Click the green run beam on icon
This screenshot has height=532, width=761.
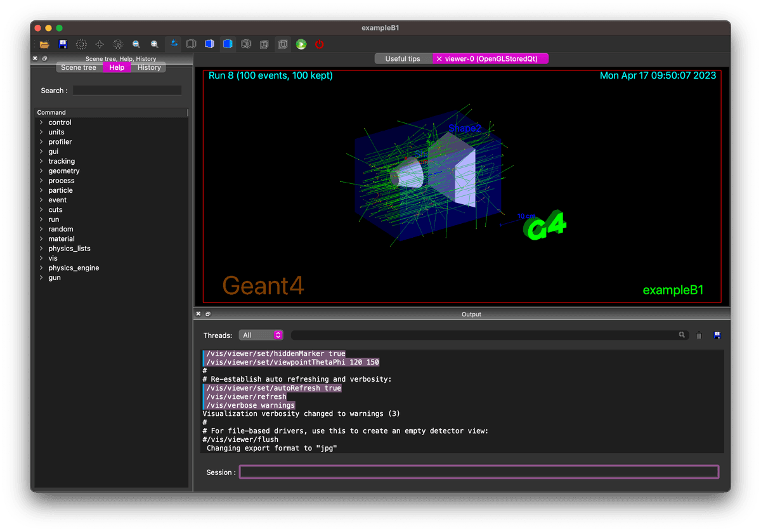(301, 44)
